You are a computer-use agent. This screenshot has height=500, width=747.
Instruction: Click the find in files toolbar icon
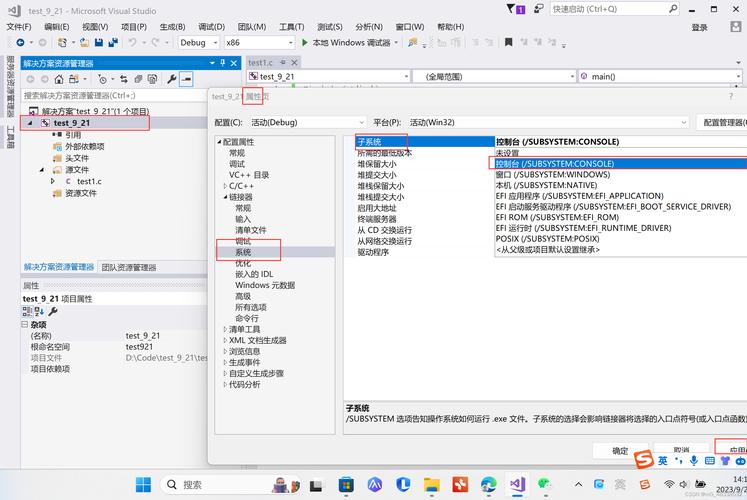tap(413, 42)
